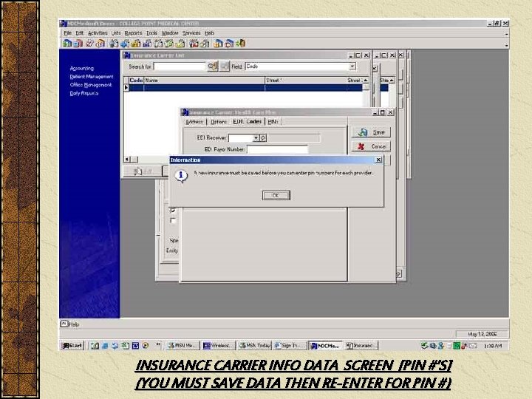Image resolution: width=532 pixels, height=399 pixels.
Task: Click into the EDI Payor Number field
Action: [x=277, y=149]
